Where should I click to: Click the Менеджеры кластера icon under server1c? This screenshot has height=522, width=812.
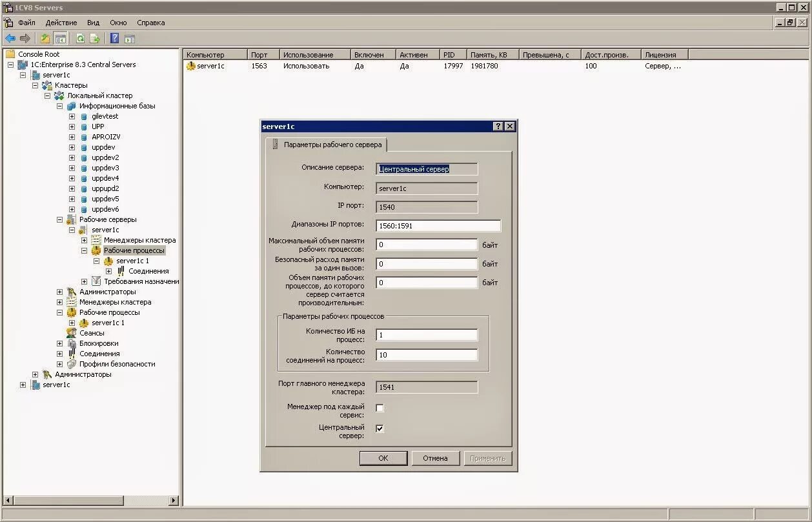click(96, 240)
